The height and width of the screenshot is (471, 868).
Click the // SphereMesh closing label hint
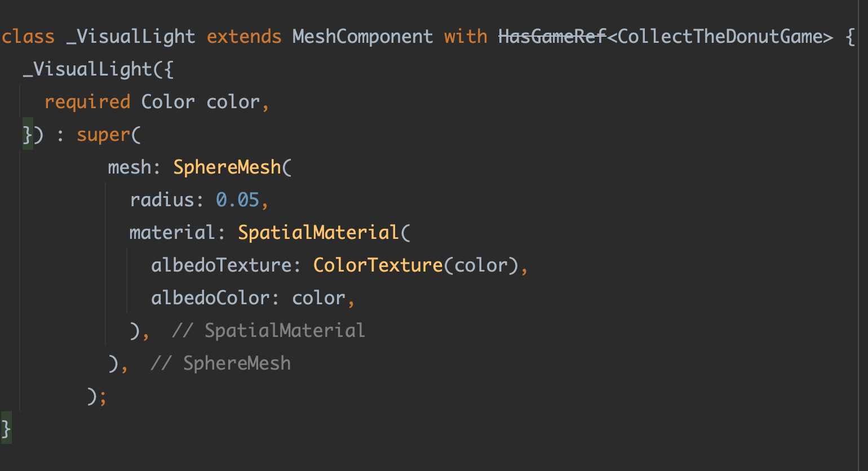point(220,363)
